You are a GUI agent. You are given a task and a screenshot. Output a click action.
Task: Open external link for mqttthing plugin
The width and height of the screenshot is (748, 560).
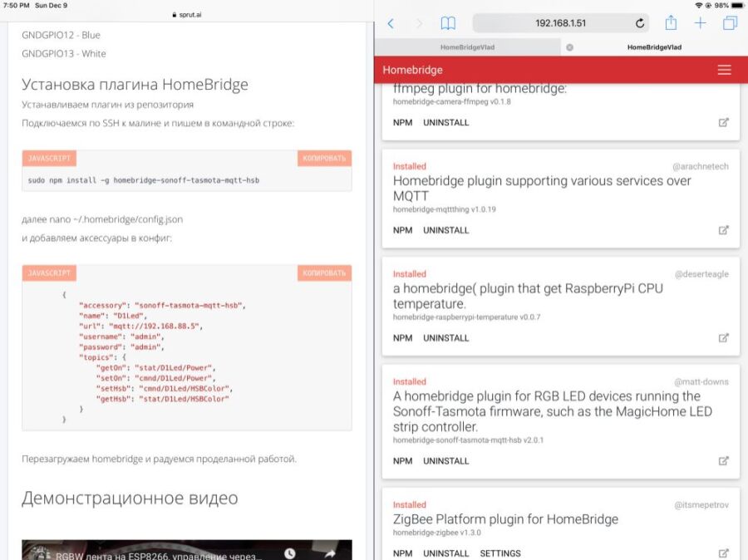(x=723, y=230)
